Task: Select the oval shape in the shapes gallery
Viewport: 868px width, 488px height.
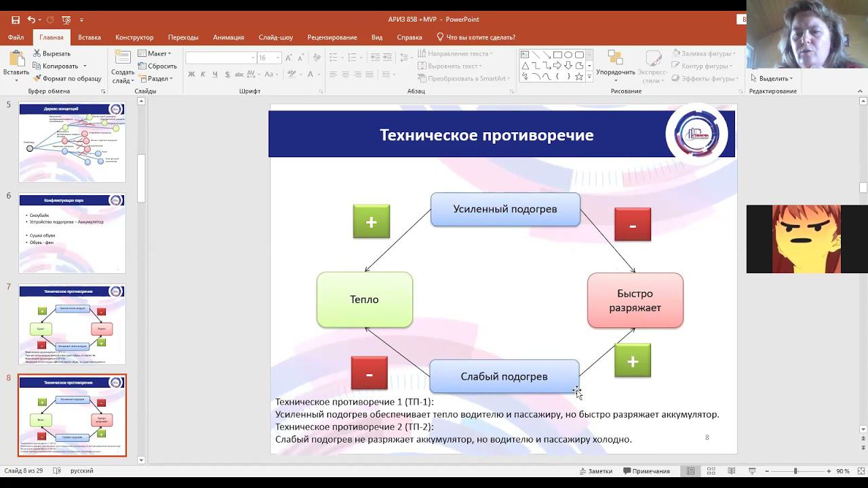Action: tap(568, 55)
